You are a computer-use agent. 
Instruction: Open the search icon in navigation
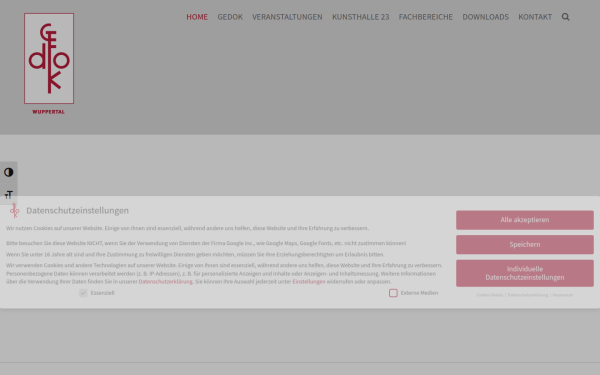(x=566, y=17)
